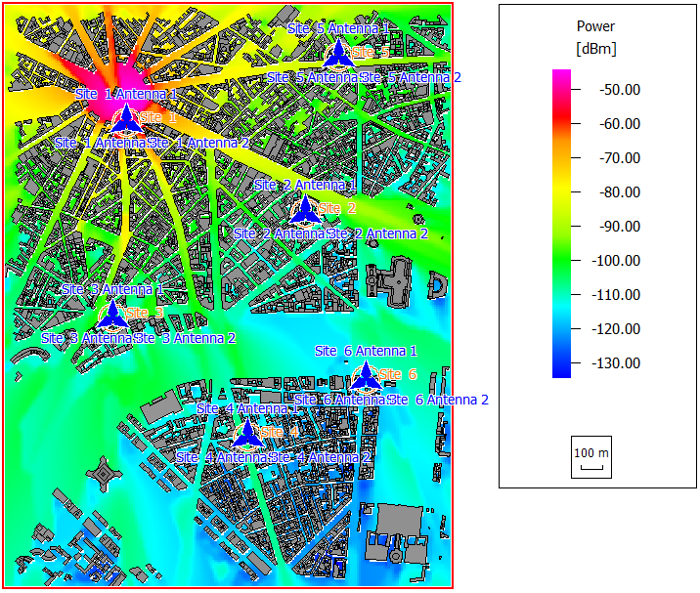Click the orange "Site 6" name label
The height and width of the screenshot is (593, 700).
click(399, 375)
